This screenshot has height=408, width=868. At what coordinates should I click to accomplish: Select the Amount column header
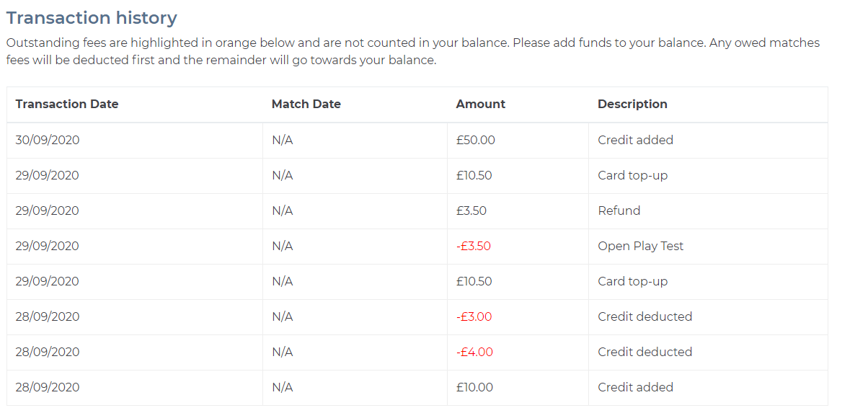click(480, 104)
